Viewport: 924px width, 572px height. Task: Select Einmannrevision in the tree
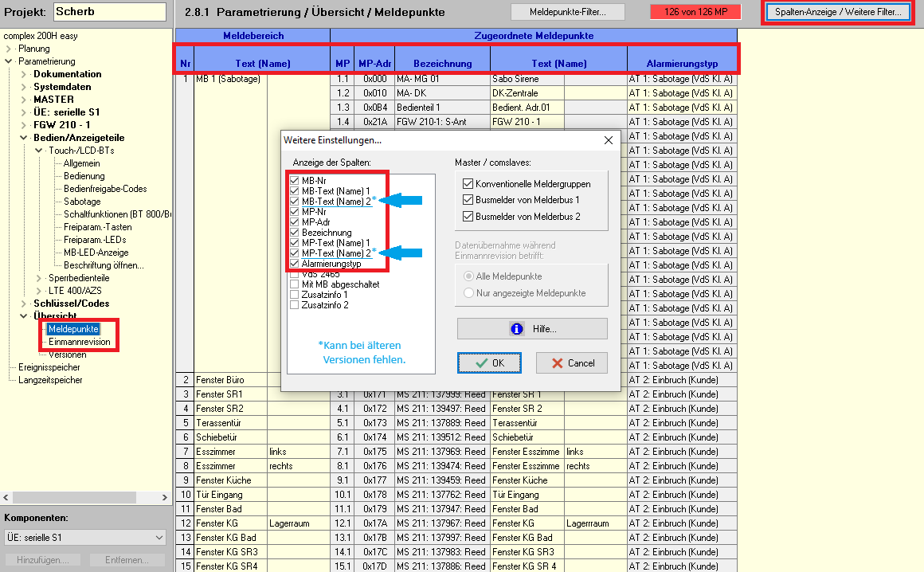tap(80, 342)
